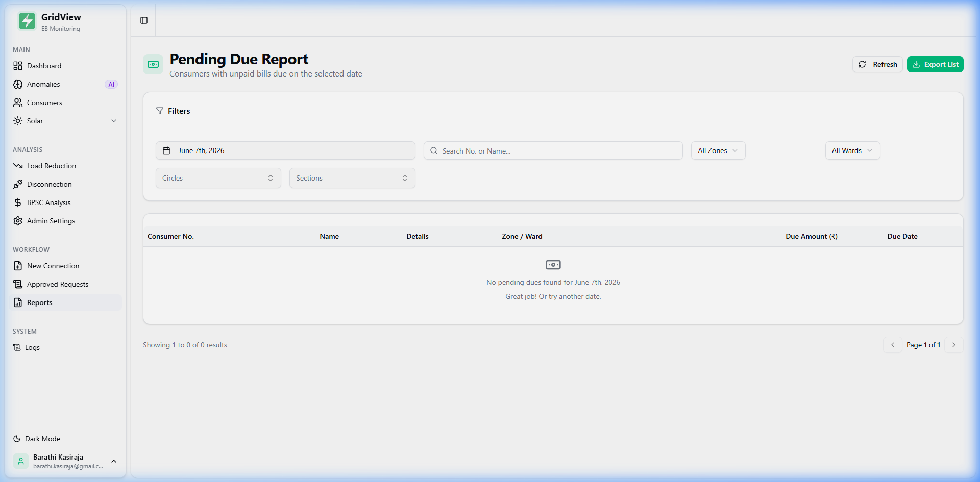Click the GridView lightning bolt logo

[27, 21]
